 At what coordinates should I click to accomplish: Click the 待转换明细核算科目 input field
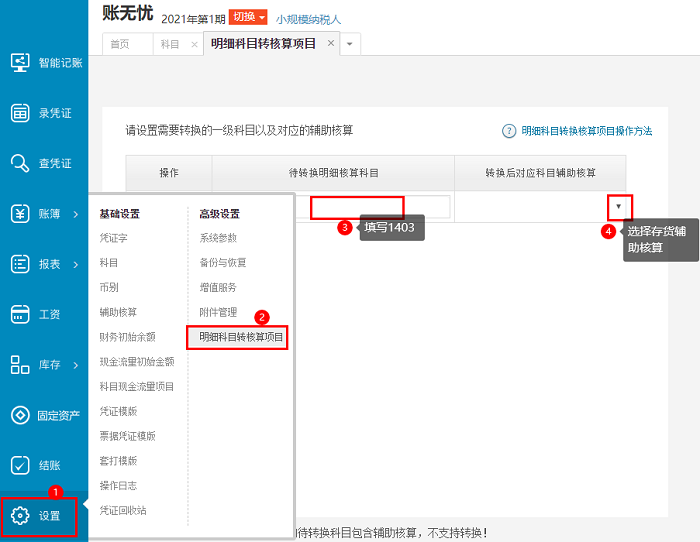[x=356, y=207]
